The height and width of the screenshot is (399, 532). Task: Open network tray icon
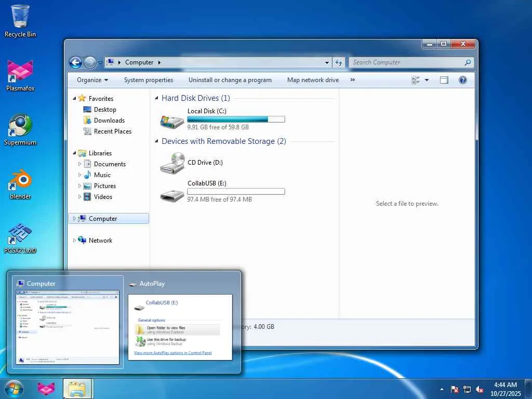tap(467, 389)
